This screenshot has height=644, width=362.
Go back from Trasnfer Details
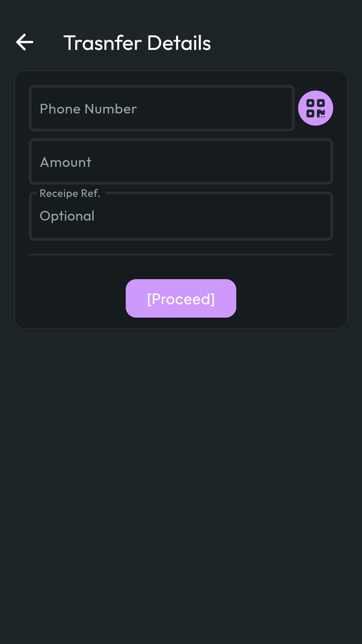(x=25, y=42)
